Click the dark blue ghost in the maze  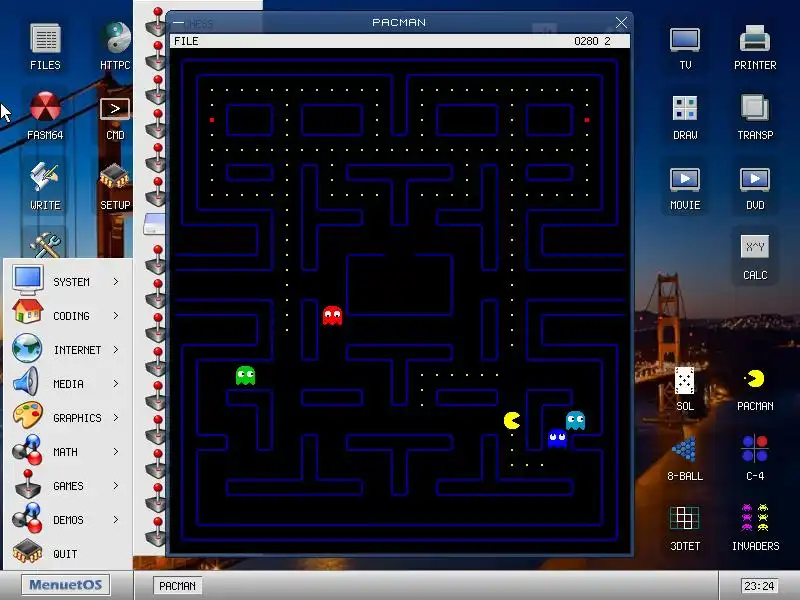557,438
